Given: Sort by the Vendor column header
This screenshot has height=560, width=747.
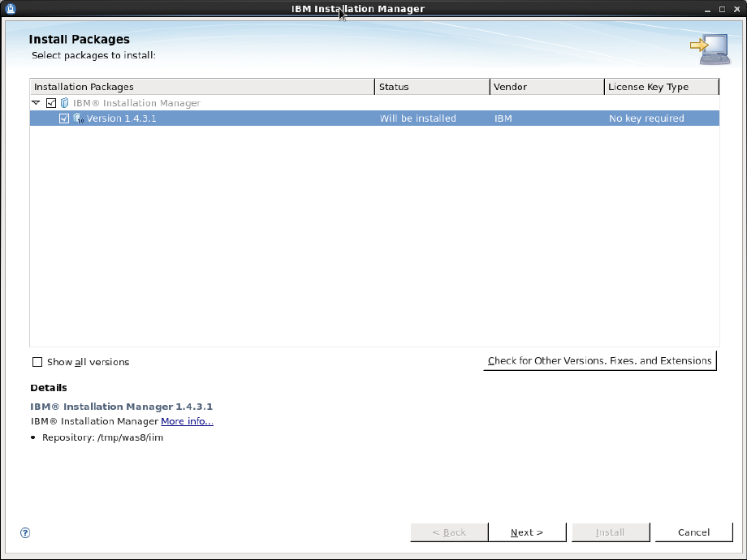Looking at the screenshot, I should point(547,87).
